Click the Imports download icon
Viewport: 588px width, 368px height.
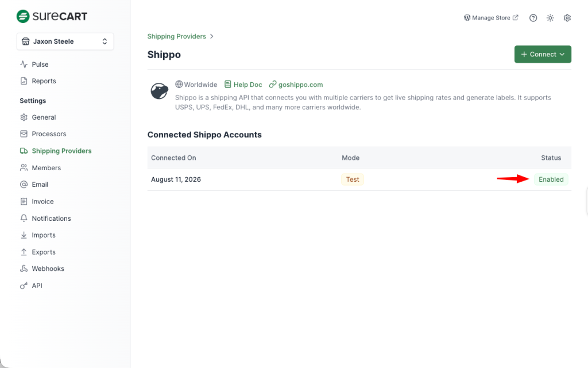[x=24, y=235]
